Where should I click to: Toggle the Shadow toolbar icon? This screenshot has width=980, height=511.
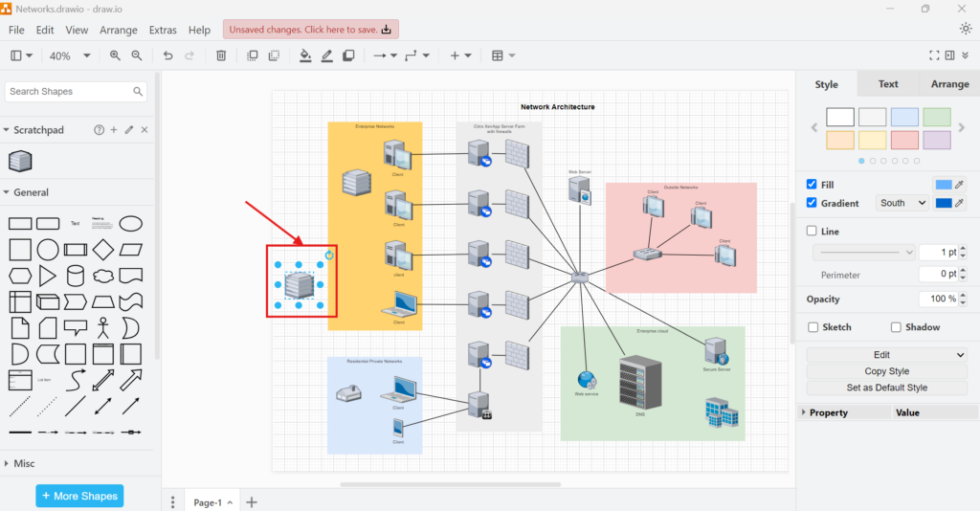pyautogui.click(x=348, y=56)
